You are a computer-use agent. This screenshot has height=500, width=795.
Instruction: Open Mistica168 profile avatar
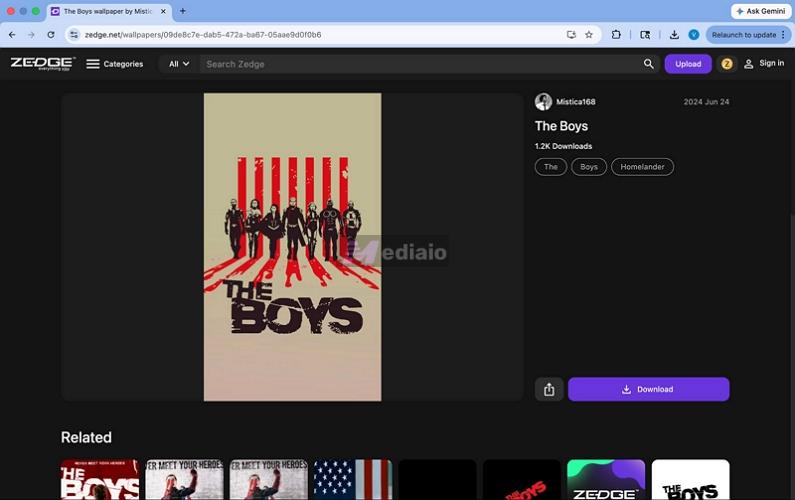point(543,102)
